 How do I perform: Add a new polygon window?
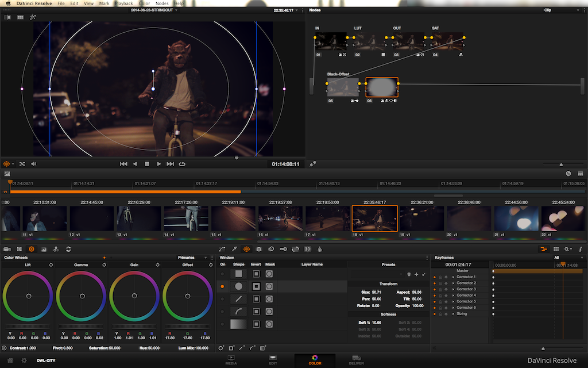point(242,348)
